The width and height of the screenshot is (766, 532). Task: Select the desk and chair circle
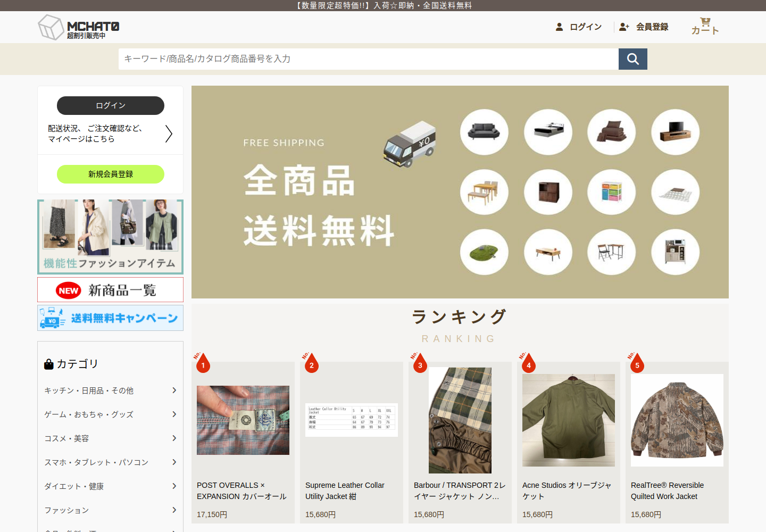[611, 252]
